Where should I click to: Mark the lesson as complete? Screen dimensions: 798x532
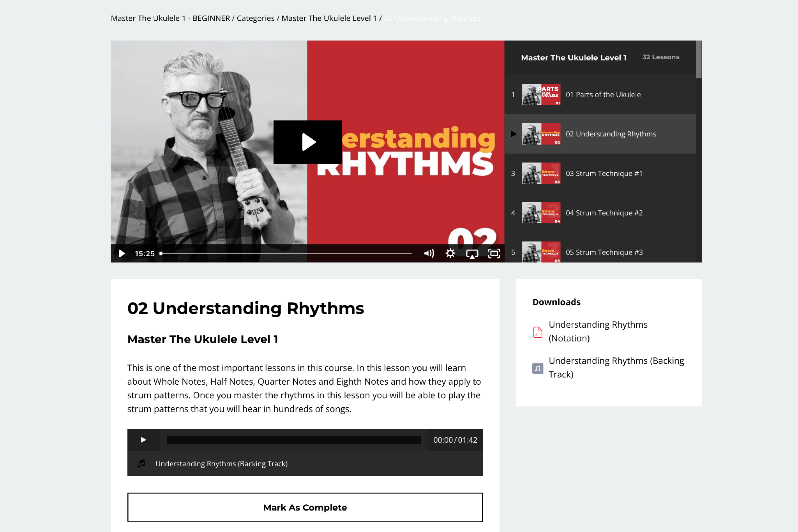tap(305, 507)
